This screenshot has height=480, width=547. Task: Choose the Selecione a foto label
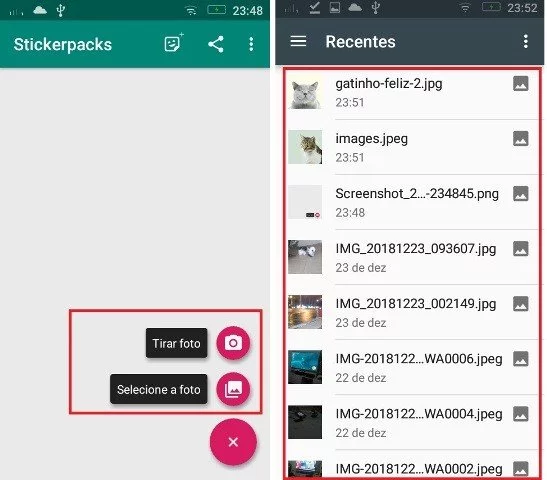click(x=159, y=389)
